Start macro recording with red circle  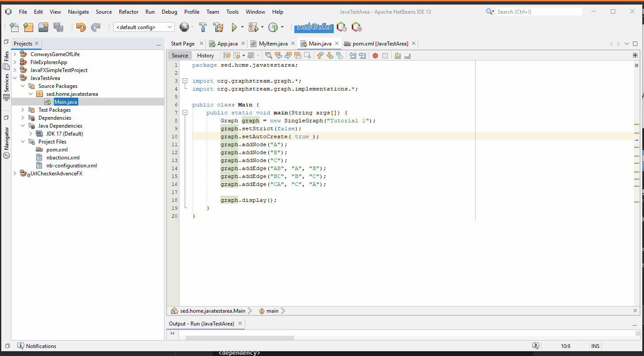[x=375, y=55]
